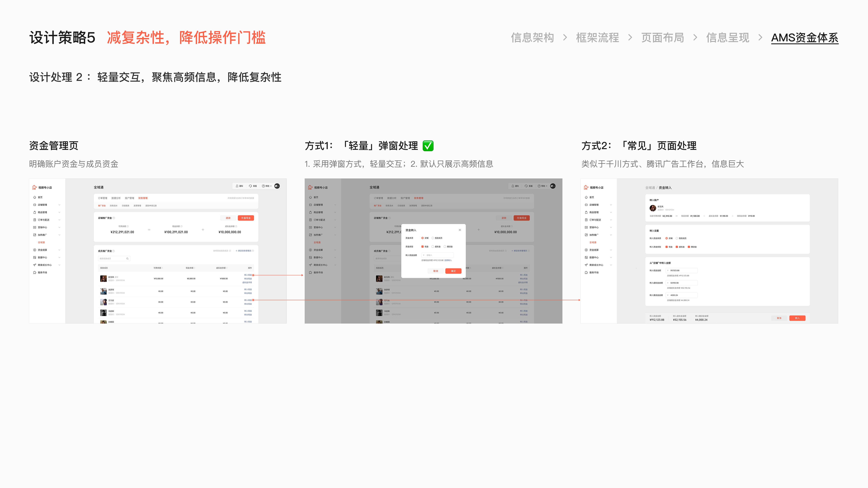This screenshot has height=488, width=868.
Task: Click 全部转入 link in 资金转入 dialog
Action: (x=448, y=260)
